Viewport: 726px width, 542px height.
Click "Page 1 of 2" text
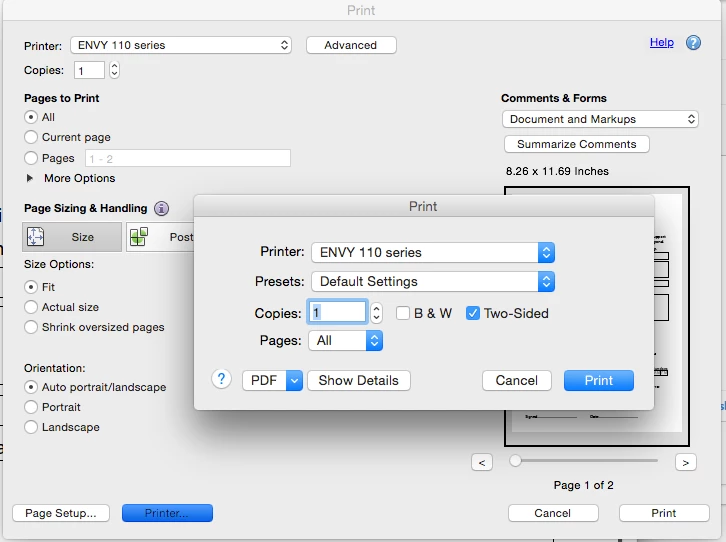click(x=583, y=485)
